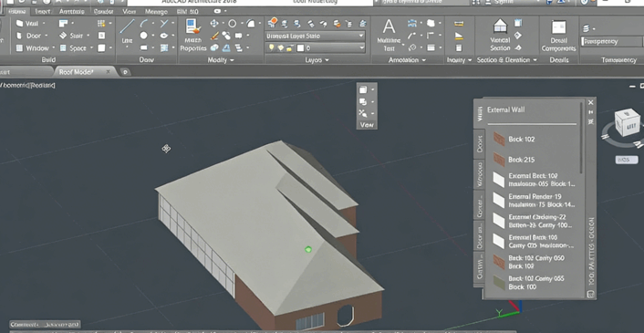The width and height of the screenshot is (644, 333).
Task: Click the Transparency slider field
Action: pos(611,41)
